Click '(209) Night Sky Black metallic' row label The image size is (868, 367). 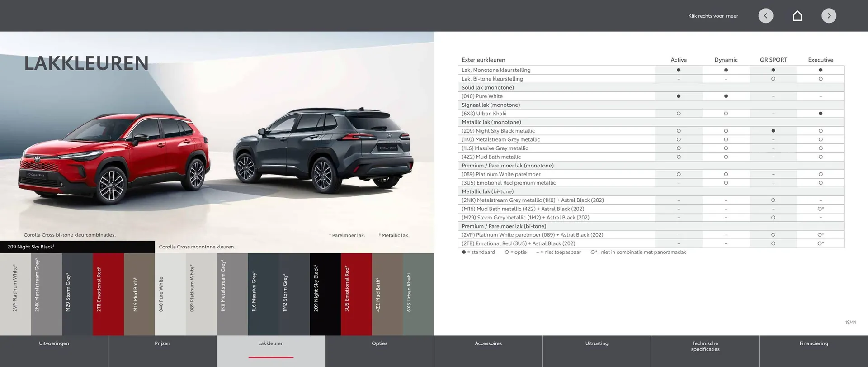click(498, 131)
